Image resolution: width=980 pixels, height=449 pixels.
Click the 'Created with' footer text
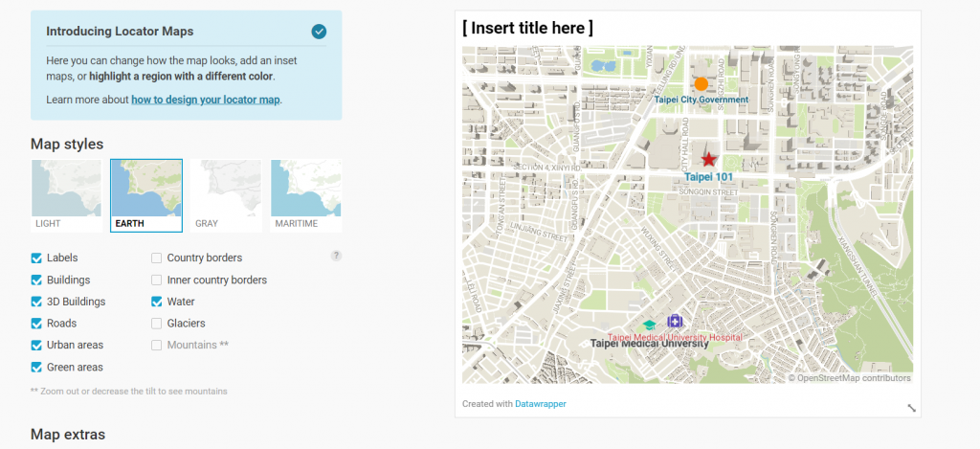tap(487, 404)
